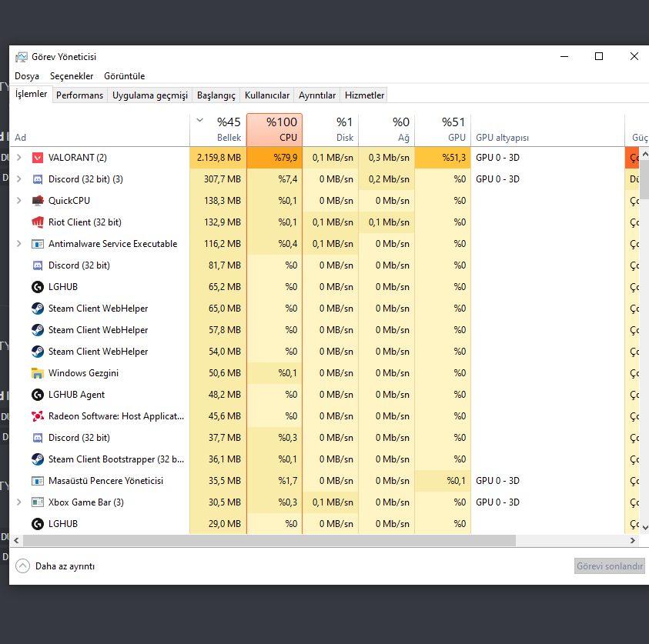Viewport: 649px width, 644px height.
Task: Expand the VALORANT (2) process group
Action: coord(19,158)
